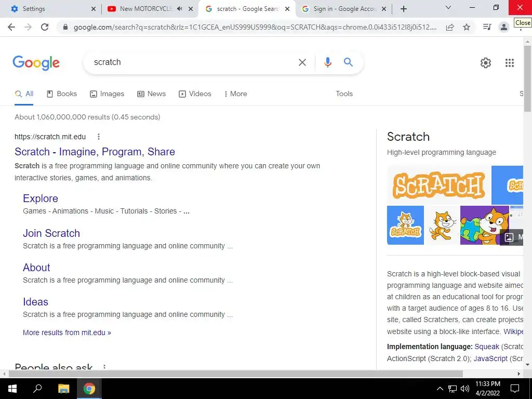Image resolution: width=532 pixels, height=399 pixels.
Task: Show hidden system tray icons
Action: pos(440,389)
